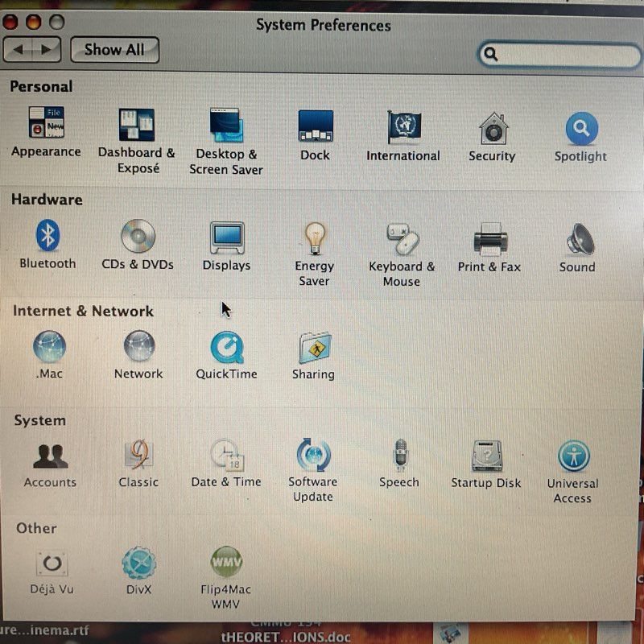Open Desktop & Screen Saver preferences
The height and width of the screenshot is (644, 644).
226,126
